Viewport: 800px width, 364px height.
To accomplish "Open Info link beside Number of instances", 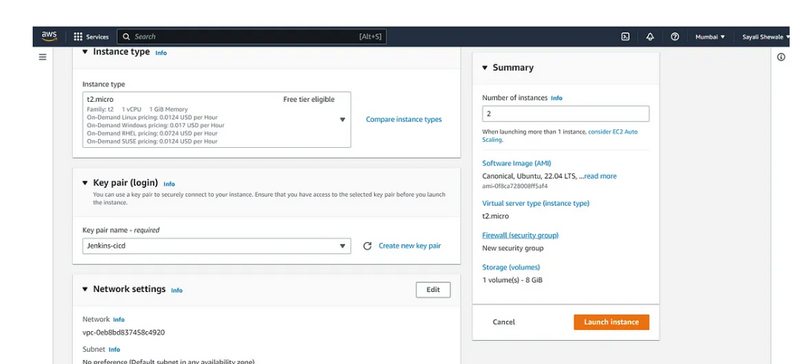I will tap(557, 98).
